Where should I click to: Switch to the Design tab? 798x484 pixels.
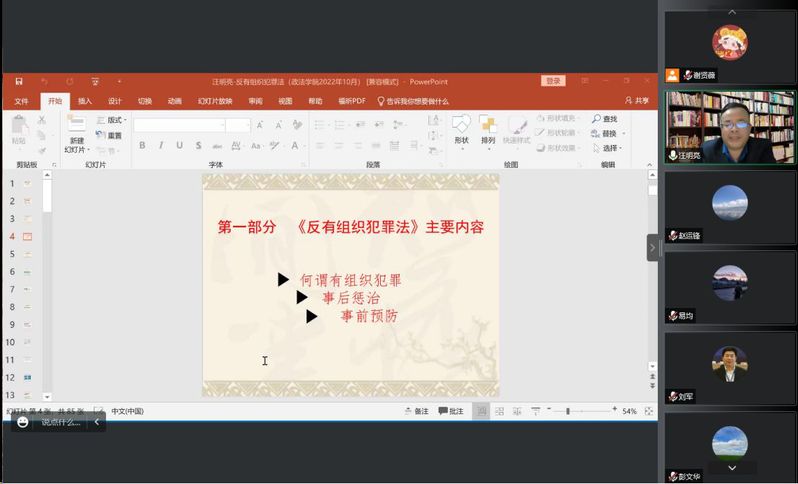coord(115,101)
